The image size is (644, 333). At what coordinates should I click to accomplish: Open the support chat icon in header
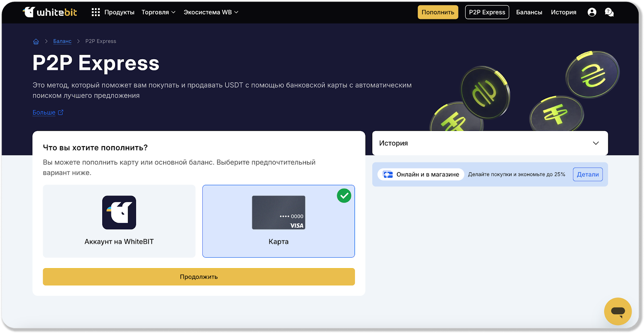coord(609,12)
